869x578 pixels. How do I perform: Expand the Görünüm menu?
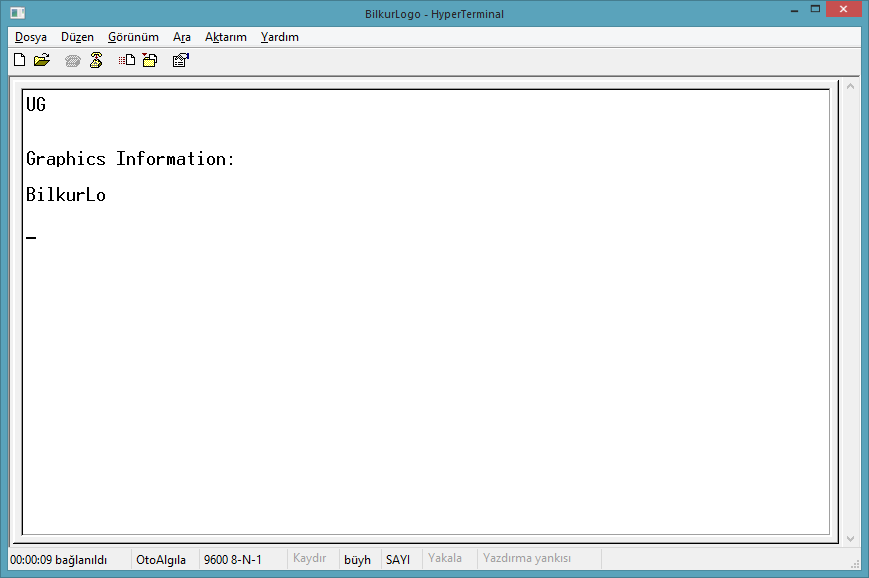coord(133,37)
